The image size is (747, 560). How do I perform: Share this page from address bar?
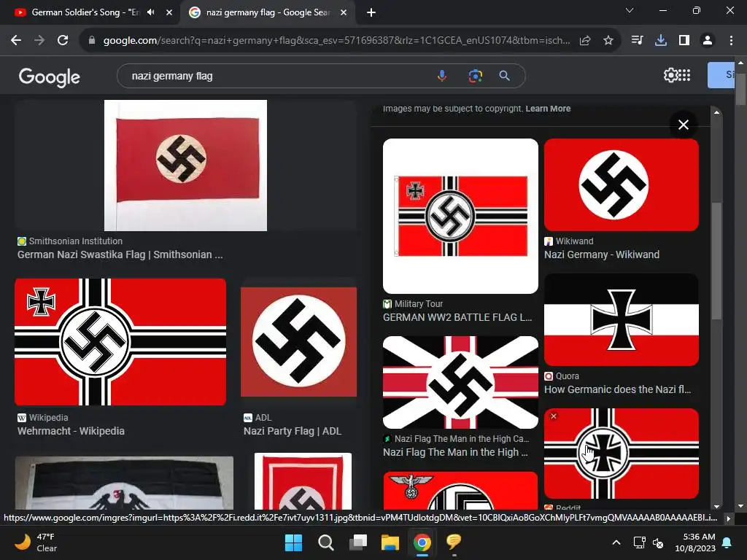click(585, 41)
